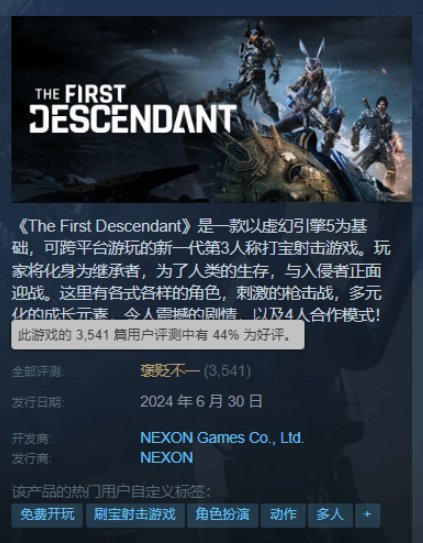Click the 该产品的热门用户自定义标签 heading
This screenshot has width=423, height=543.
coord(111,492)
